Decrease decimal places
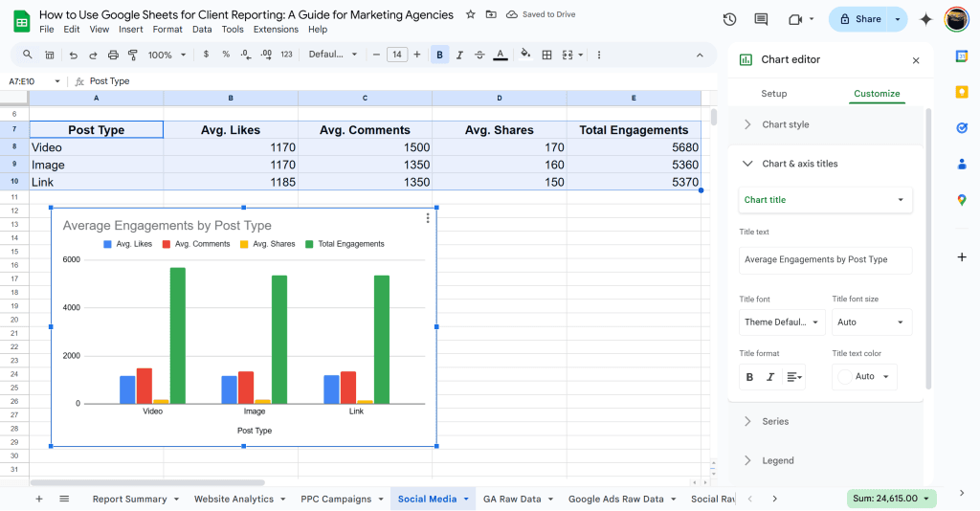This screenshot has width=980, height=511. click(x=246, y=55)
